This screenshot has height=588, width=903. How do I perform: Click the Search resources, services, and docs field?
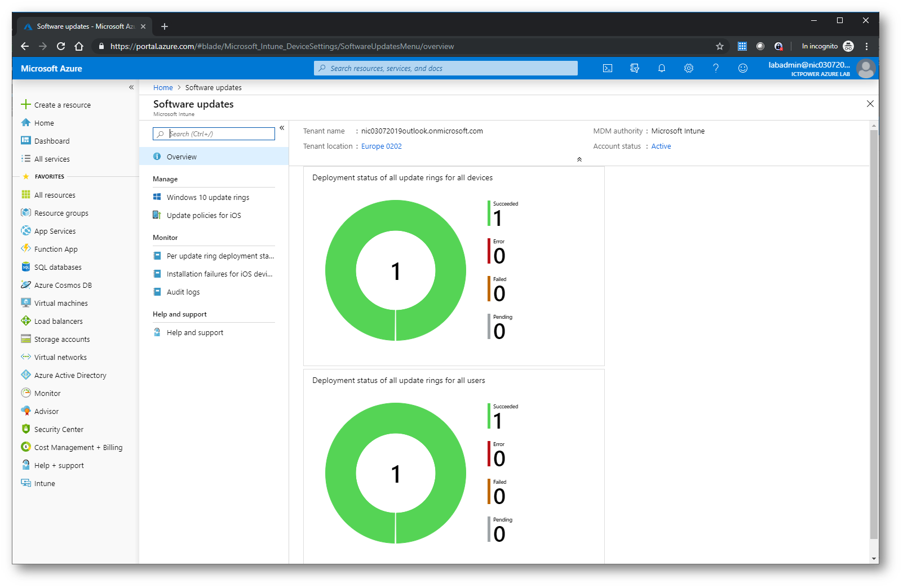(446, 68)
